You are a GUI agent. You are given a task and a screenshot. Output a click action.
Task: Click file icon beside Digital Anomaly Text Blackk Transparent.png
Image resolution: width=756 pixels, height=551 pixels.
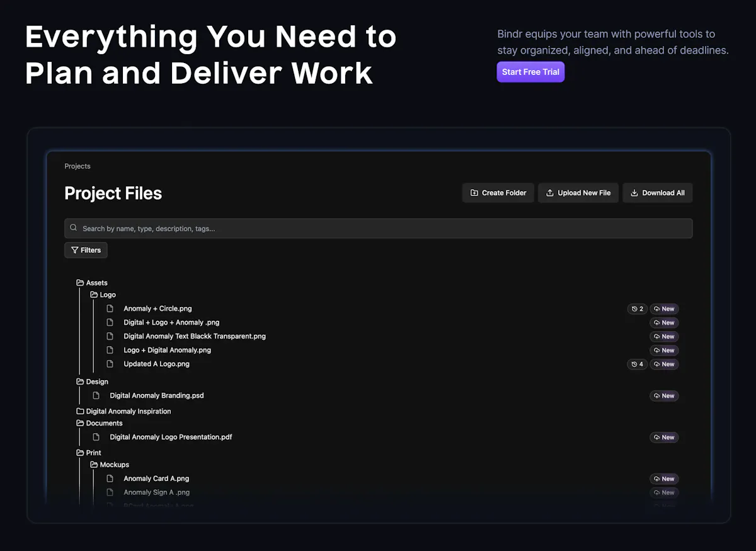pos(110,337)
